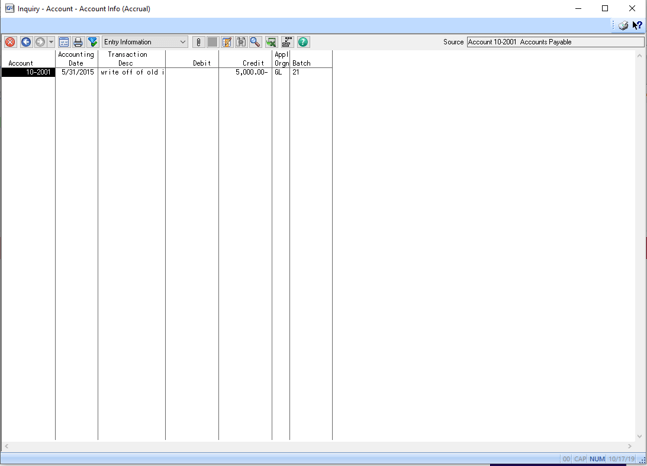
Task: Go back with the blue left arrow
Action: tap(26, 42)
